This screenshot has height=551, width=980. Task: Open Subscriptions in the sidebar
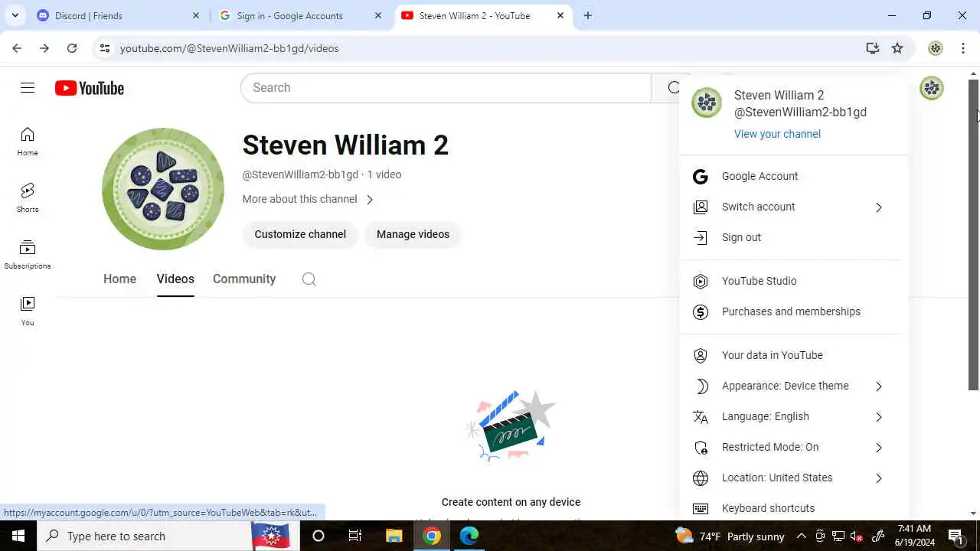pyautogui.click(x=28, y=256)
